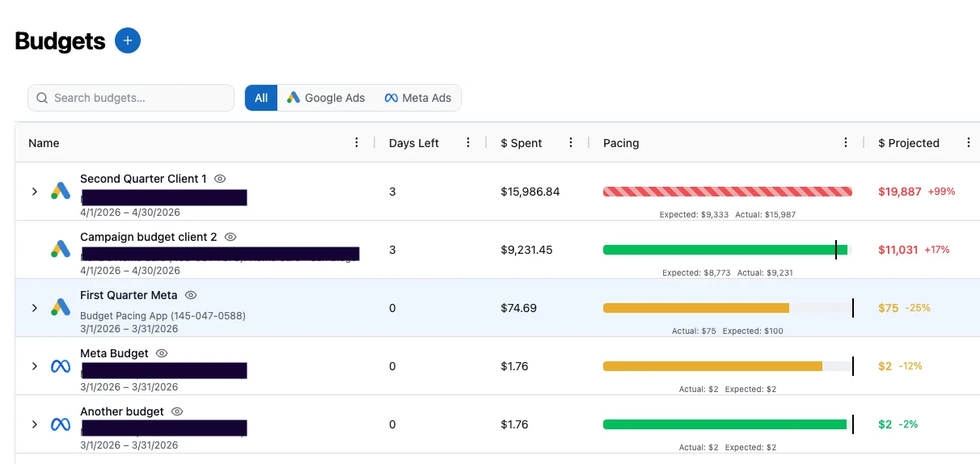Click the Budgets page heading
The width and height of the screenshot is (980, 464).
click(x=60, y=41)
